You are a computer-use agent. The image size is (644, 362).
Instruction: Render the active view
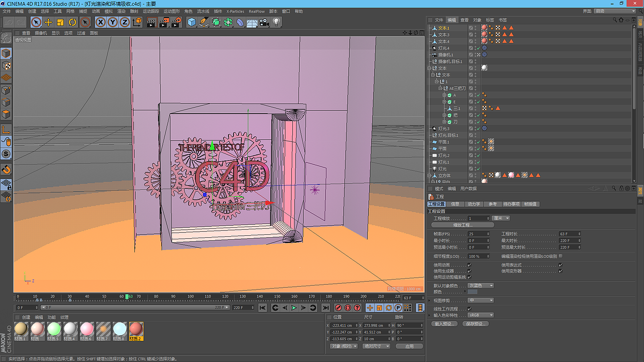coord(151,22)
